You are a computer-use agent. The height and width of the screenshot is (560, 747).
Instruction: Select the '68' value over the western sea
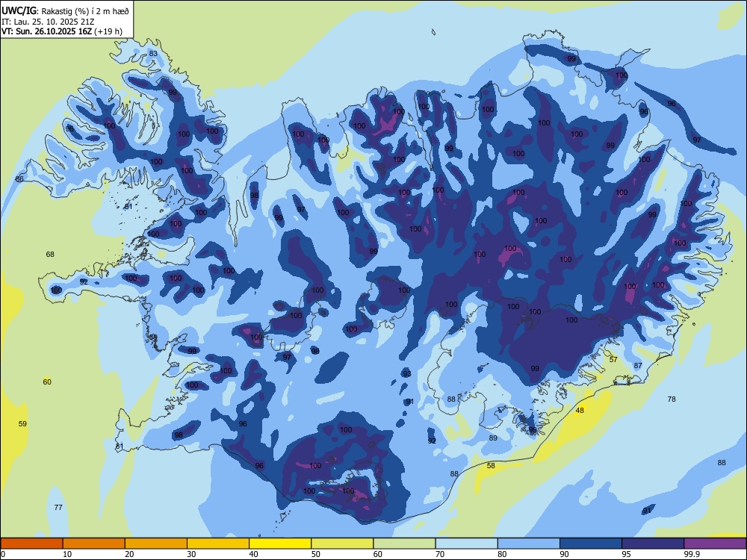coord(50,255)
